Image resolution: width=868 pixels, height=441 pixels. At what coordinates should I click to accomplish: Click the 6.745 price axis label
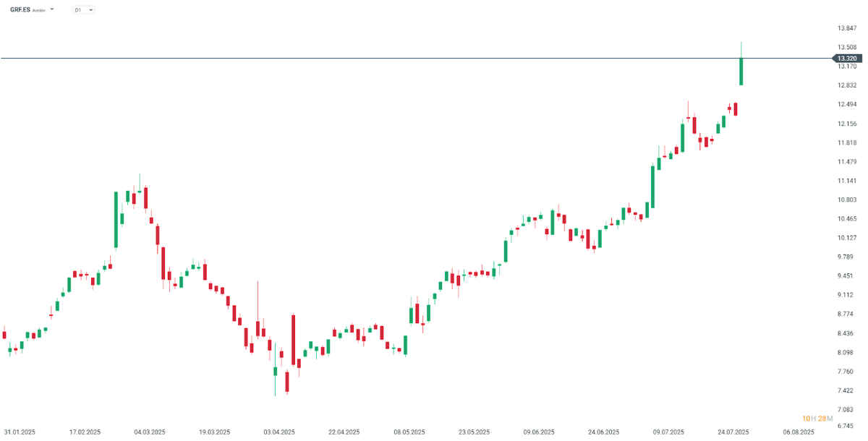click(x=847, y=429)
